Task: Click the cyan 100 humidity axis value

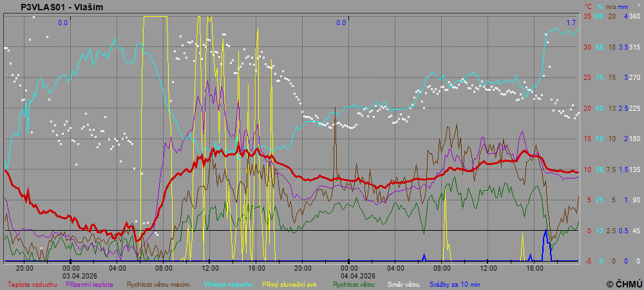Action: pos(598,16)
